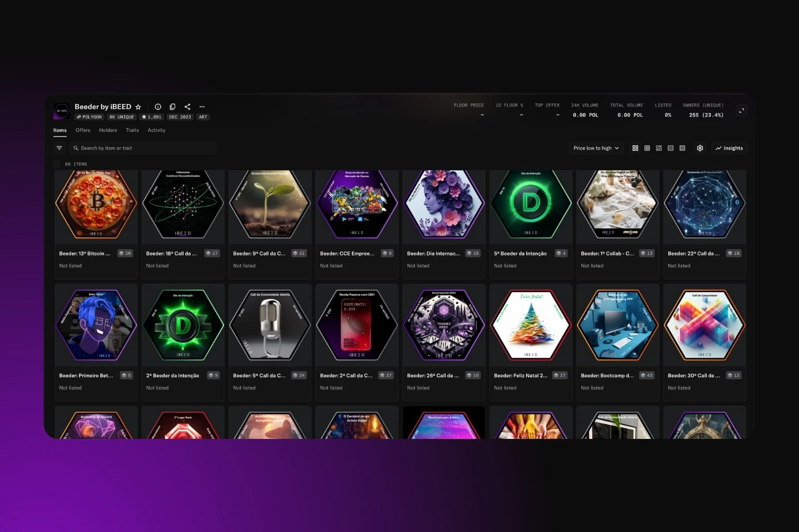This screenshot has height=532, width=799.
Task: Click the LISTED value 0%
Action: [x=668, y=115]
